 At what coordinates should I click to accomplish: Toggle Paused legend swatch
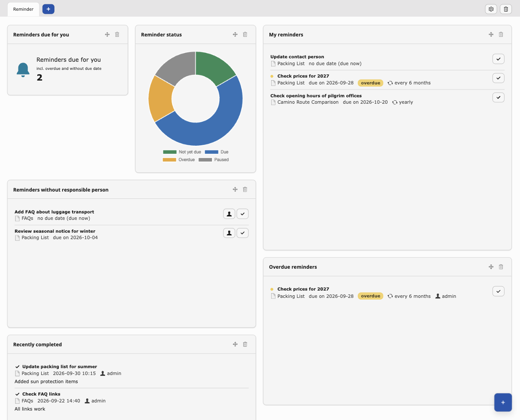[x=205, y=160]
